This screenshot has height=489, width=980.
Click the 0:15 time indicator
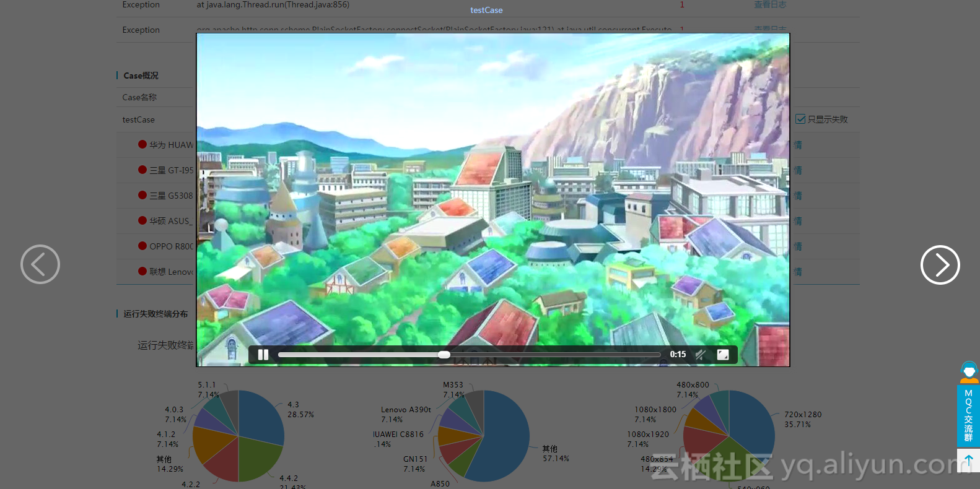pyautogui.click(x=678, y=355)
